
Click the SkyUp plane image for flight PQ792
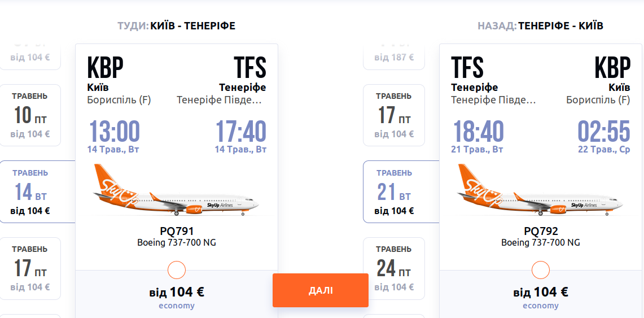click(x=541, y=190)
